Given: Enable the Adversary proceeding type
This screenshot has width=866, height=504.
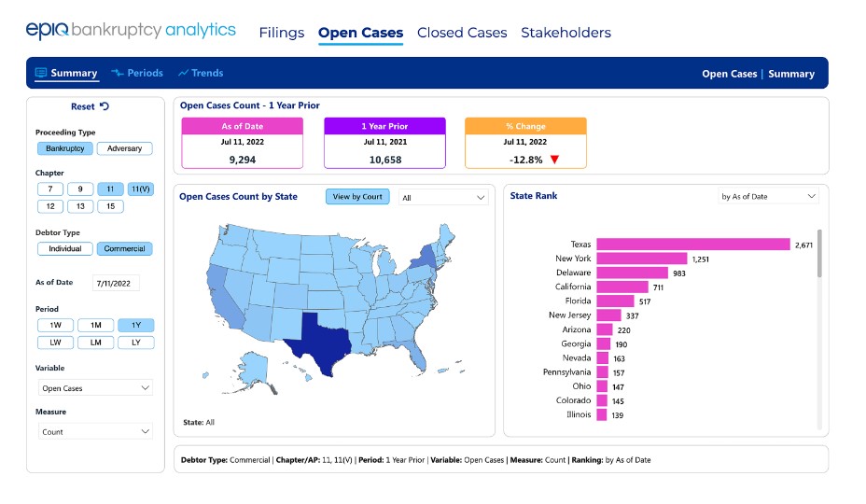Looking at the screenshot, I should pyautogui.click(x=124, y=148).
